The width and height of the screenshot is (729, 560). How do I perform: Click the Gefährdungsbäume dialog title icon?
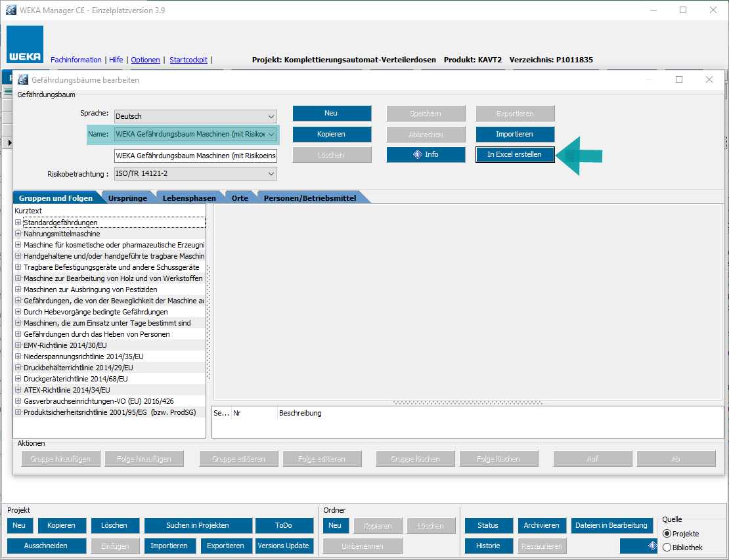pos(23,79)
